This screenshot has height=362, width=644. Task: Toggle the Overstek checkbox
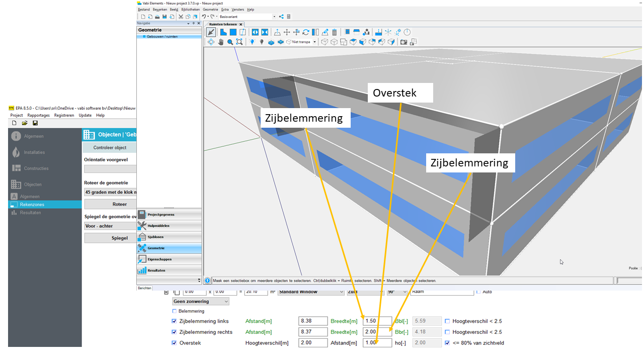pos(175,343)
